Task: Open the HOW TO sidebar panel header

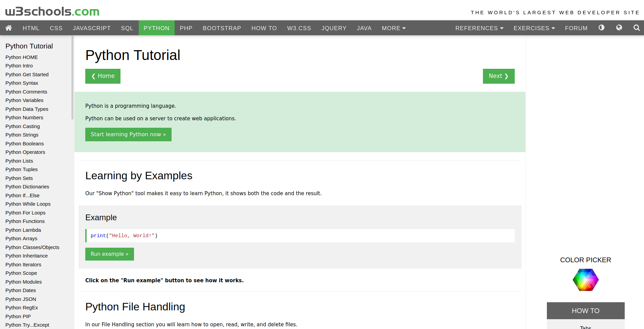Action: [x=585, y=311]
